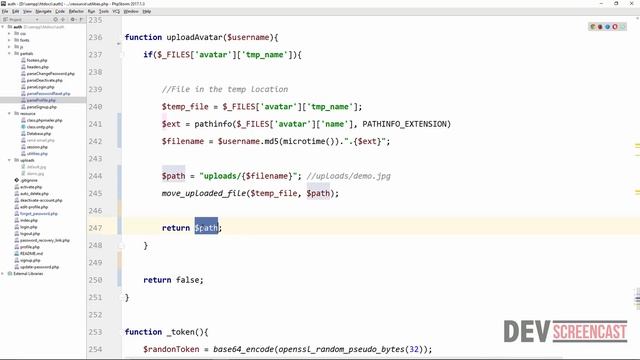Viewport: 640px width, 360px height.
Task: Open the Edit menu
Action: tap(16, 11)
